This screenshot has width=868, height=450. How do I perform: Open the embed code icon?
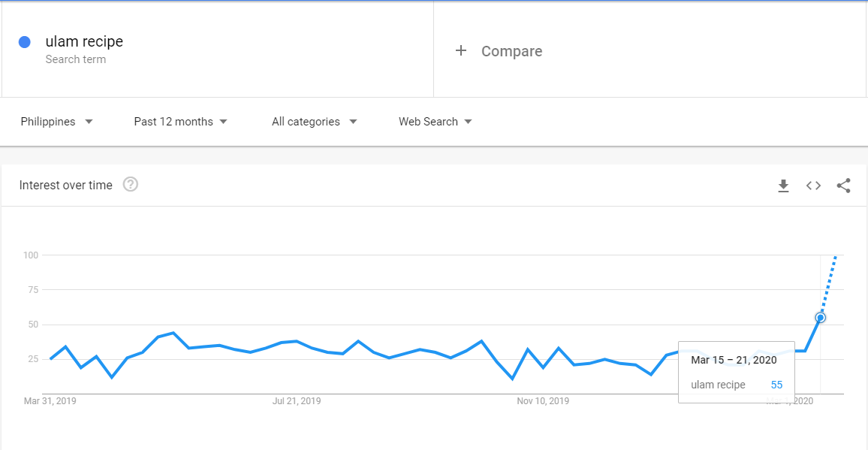click(813, 186)
